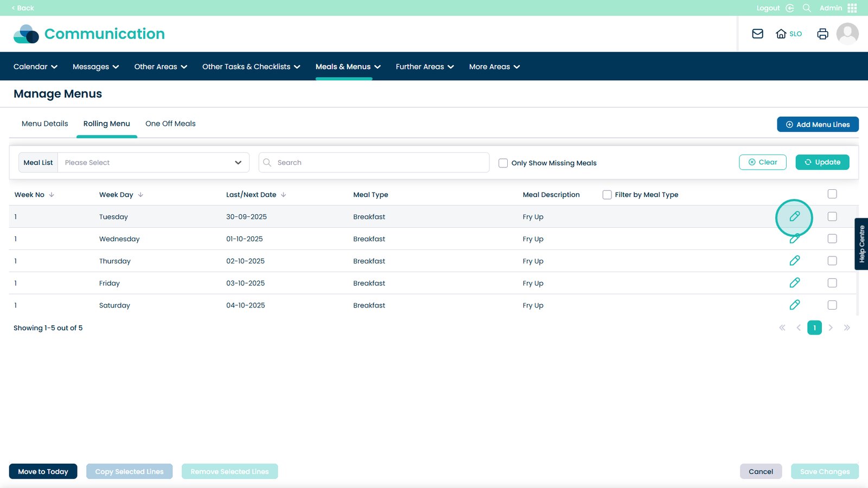This screenshot has width=868, height=488.
Task: Open the user profile avatar
Action: pos(847,34)
